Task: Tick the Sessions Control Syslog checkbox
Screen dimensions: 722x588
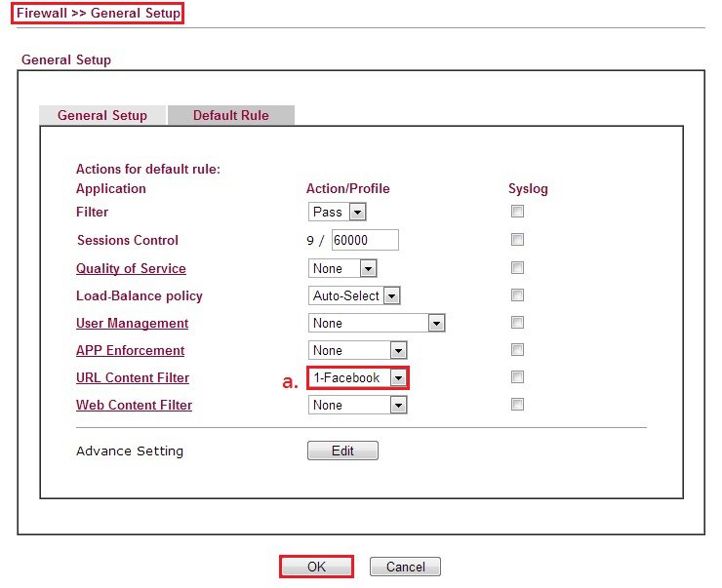Action: pyautogui.click(x=517, y=240)
